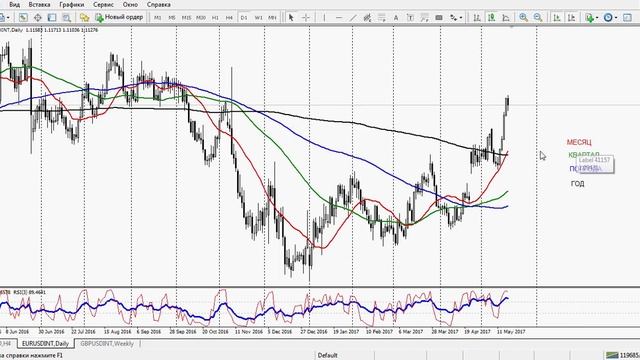
Task: Select the black ГОД label on chart
Action: (577, 184)
